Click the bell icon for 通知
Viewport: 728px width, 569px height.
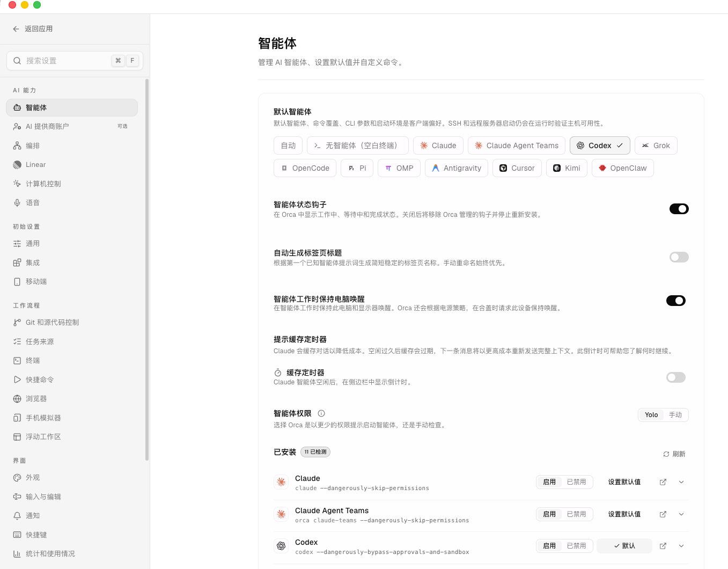pyautogui.click(x=17, y=516)
